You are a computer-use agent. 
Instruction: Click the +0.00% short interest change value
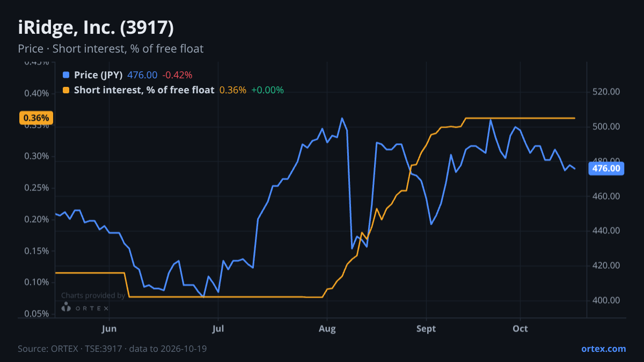[267, 90]
